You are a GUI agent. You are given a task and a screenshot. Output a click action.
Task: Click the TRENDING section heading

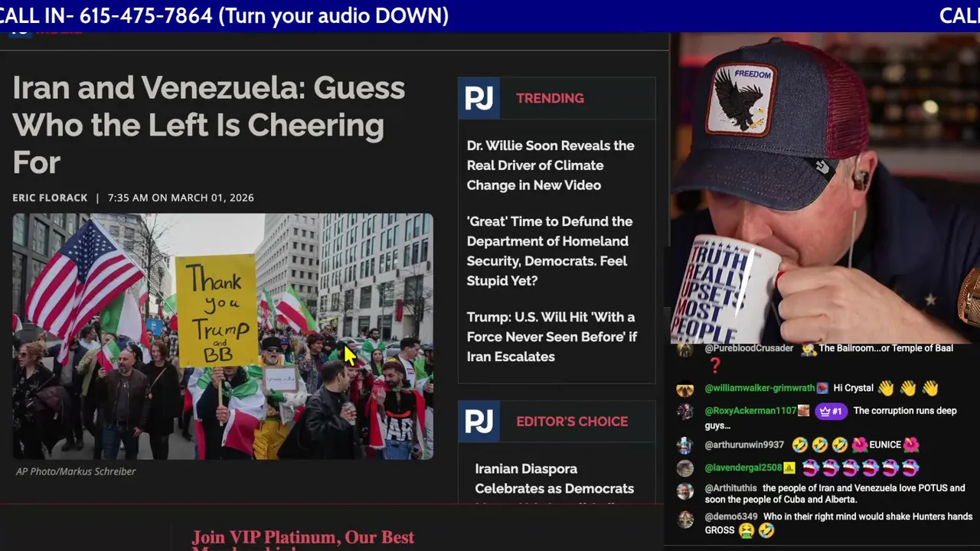tap(550, 98)
